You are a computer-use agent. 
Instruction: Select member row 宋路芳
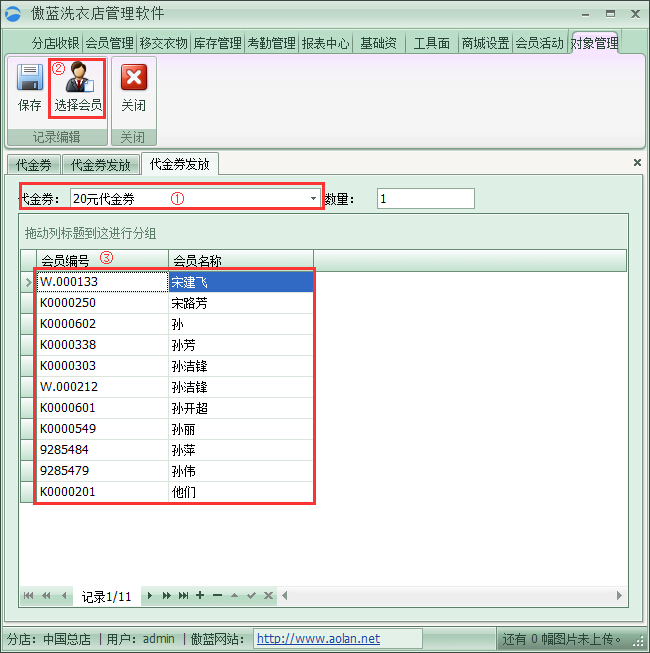pyautogui.click(x=240, y=303)
